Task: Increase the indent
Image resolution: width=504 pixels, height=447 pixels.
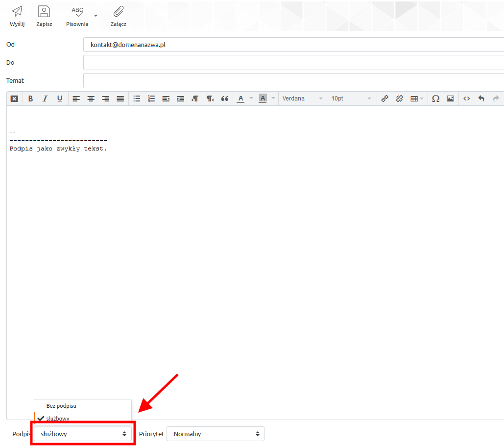Action: coord(181,99)
